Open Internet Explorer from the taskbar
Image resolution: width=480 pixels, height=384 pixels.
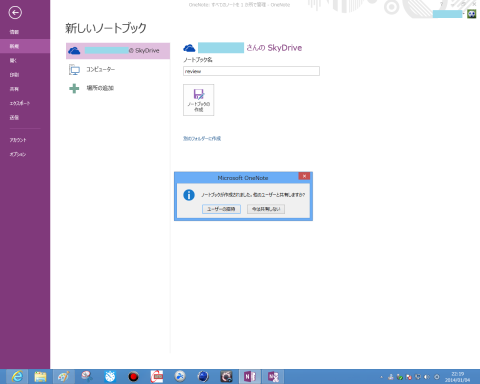click(17, 377)
